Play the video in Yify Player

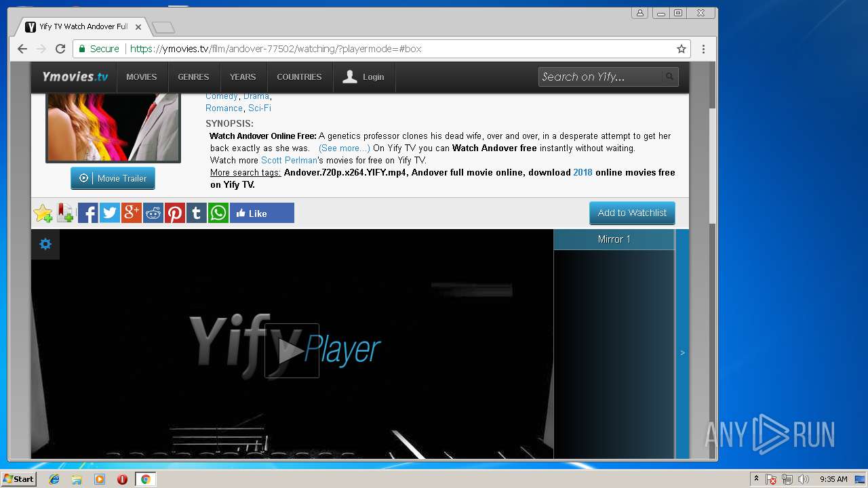(x=292, y=350)
